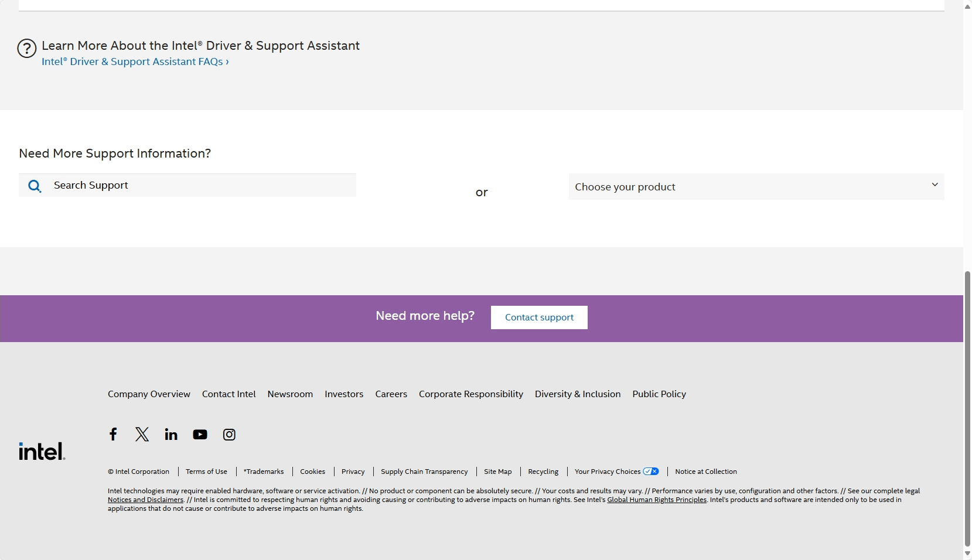The height and width of the screenshot is (560, 972).
Task: Click the question mark help icon
Action: pos(27,48)
